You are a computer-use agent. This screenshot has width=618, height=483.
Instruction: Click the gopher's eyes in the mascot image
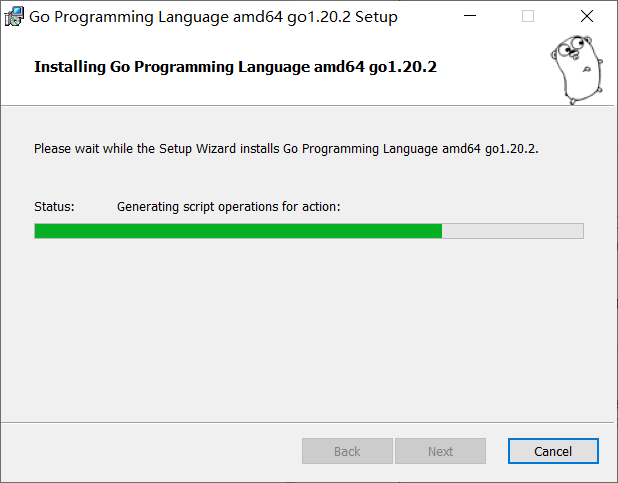pos(571,46)
